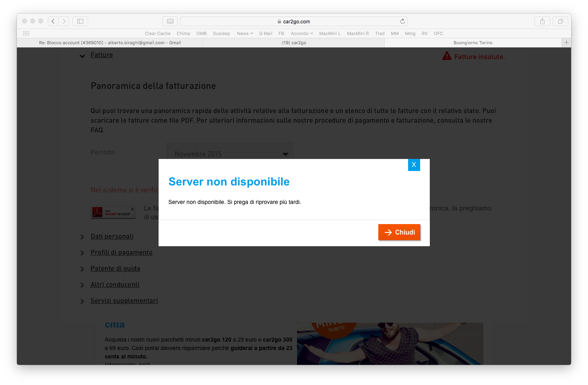The height and width of the screenshot is (385, 588).
Task: Click the Server non disponibile dialog title
Action: [229, 182]
